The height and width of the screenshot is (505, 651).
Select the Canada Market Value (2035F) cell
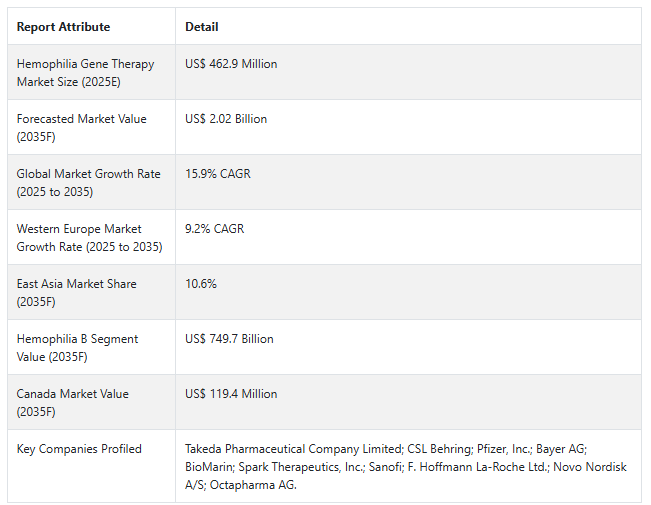[91, 402]
